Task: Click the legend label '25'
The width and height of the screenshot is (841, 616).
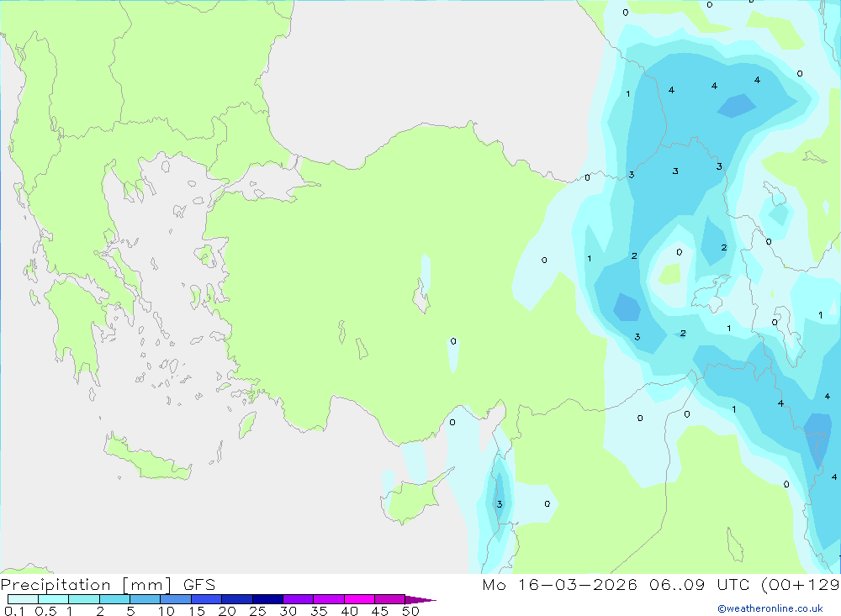Action: click(258, 611)
